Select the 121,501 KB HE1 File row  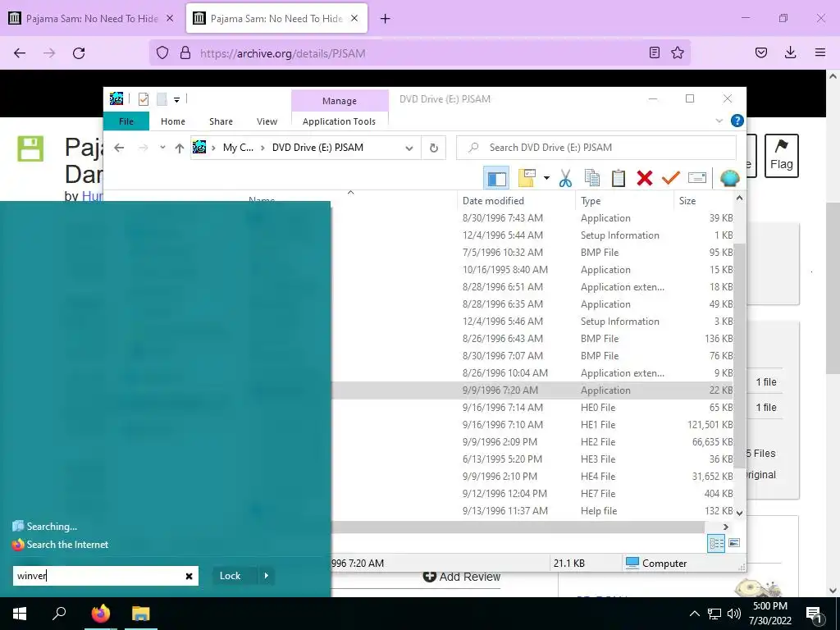(x=532, y=425)
